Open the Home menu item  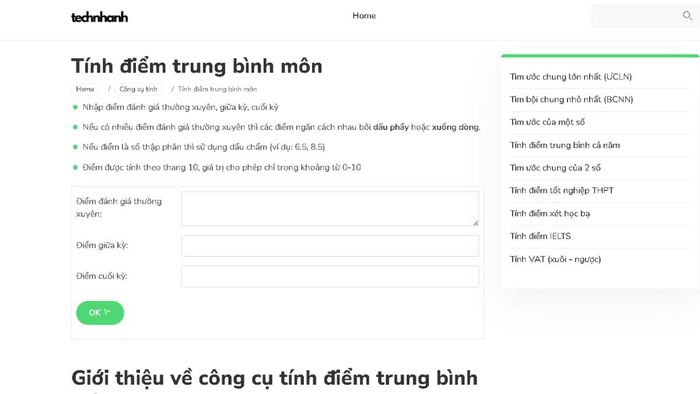click(x=364, y=16)
